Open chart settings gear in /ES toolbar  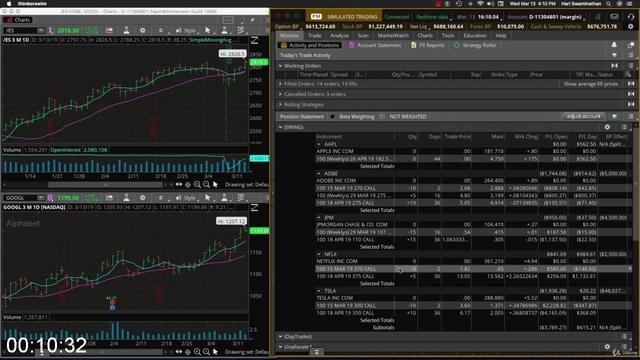point(142,30)
